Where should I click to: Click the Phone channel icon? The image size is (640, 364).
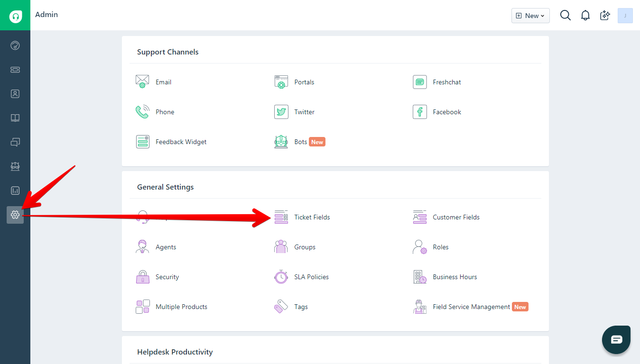pos(142,112)
